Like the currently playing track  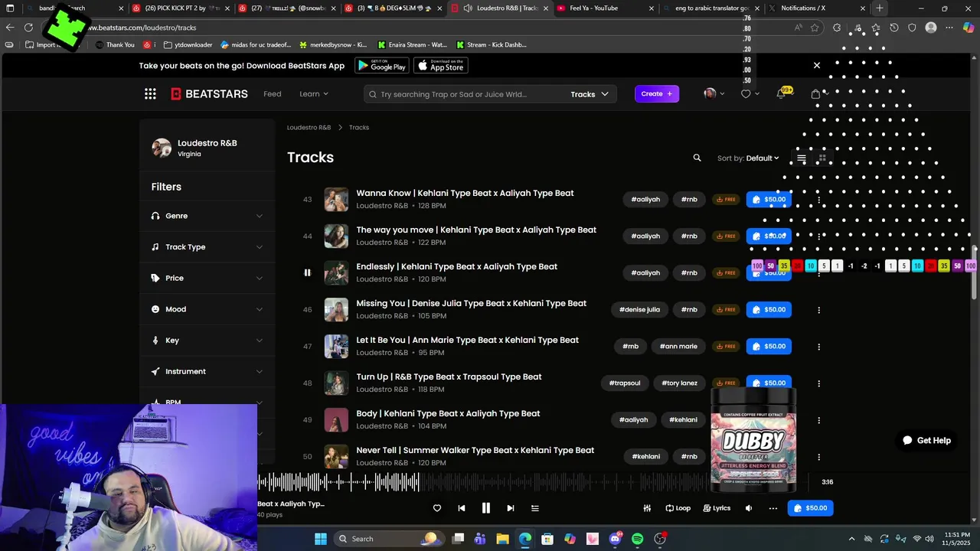point(437,508)
